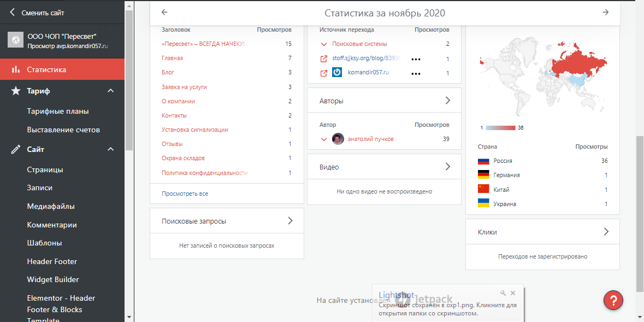Expand Поисковые системы referrer row

point(323,44)
